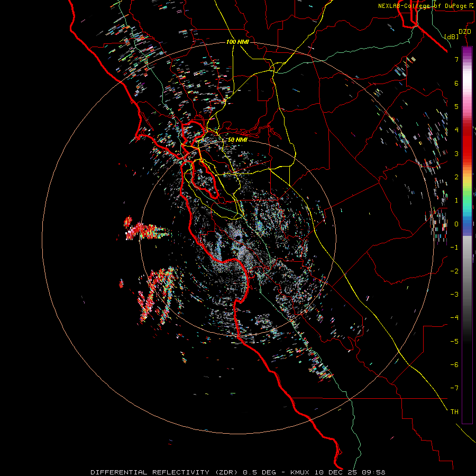Click the "DZD" legend title
Image resolution: width=476 pixels, height=476 pixels.
pos(465,32)
